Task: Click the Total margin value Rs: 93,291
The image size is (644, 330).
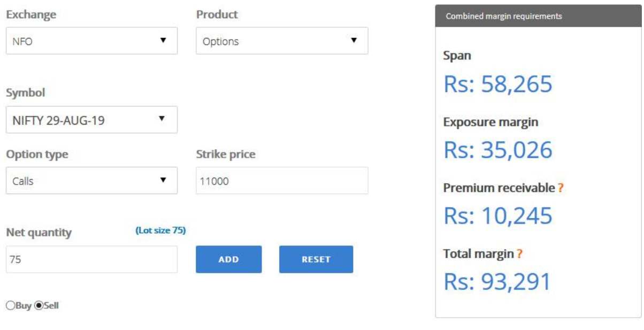Action: (x=497, y=282)
